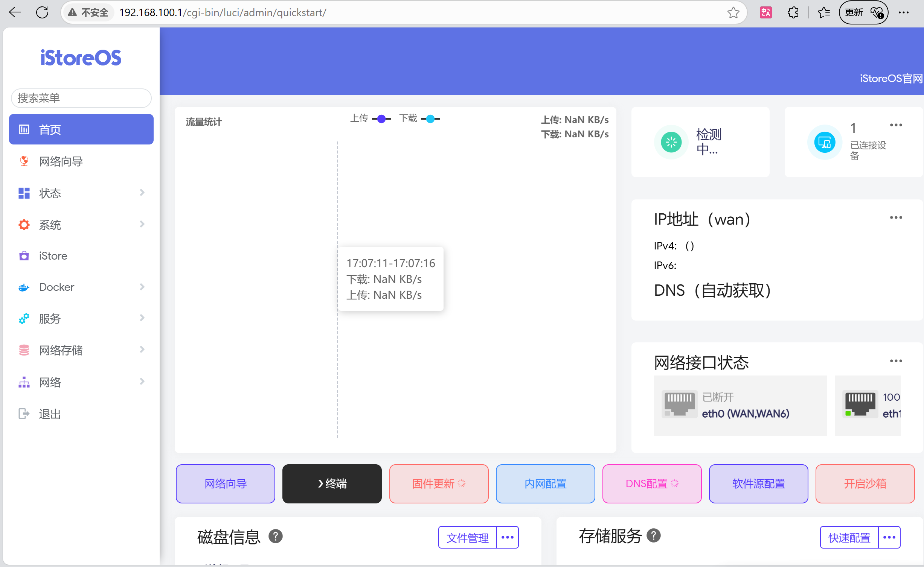The width and height of the screenshot is (924, 567).
Task: Click the 固件更新 progress button
Action: pyautogui.click(x=439, y=484)
